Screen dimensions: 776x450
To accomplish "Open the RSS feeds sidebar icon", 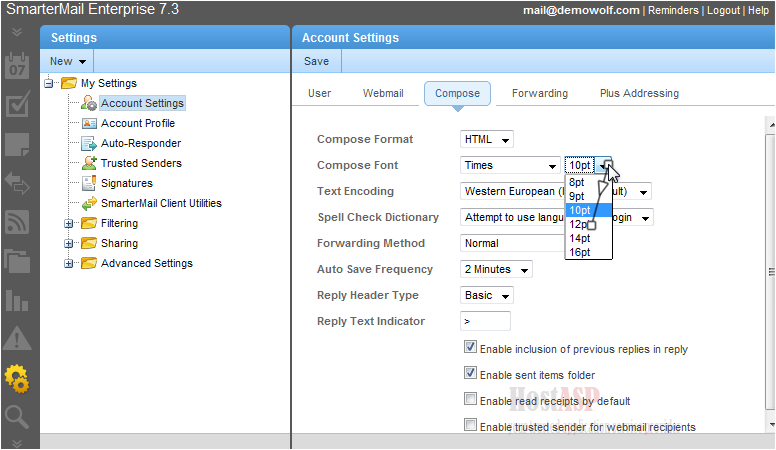I will click(17, 222).
